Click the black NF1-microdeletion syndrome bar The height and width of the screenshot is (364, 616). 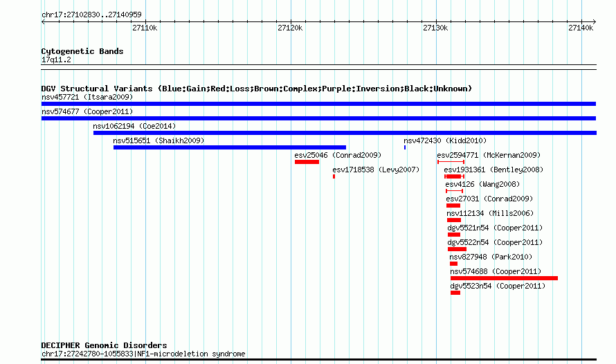(x=318, y=359)
